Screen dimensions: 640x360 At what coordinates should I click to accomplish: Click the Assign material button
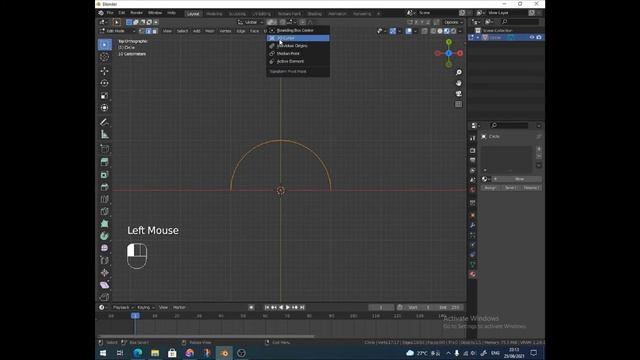[x=490, y=188]
